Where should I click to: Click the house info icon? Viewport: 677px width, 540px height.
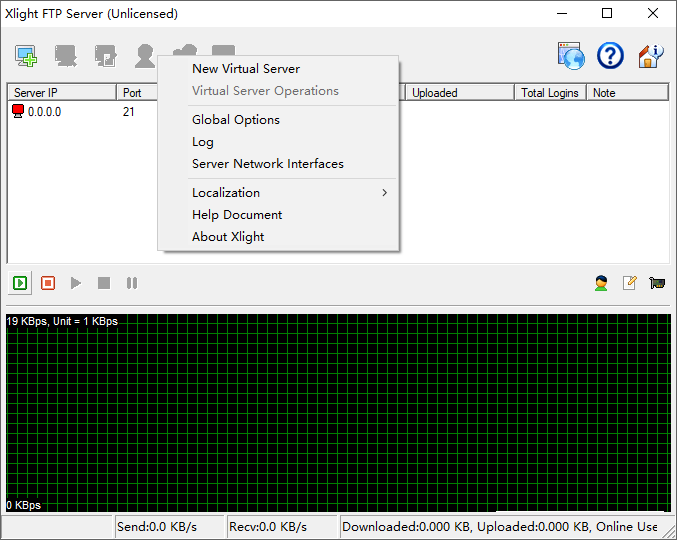pos(650,56)
